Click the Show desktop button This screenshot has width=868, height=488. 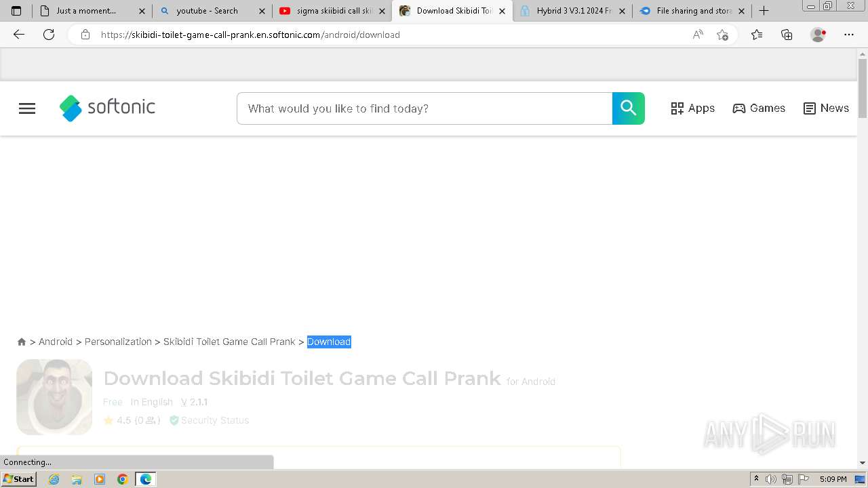(x=861, y=479)
